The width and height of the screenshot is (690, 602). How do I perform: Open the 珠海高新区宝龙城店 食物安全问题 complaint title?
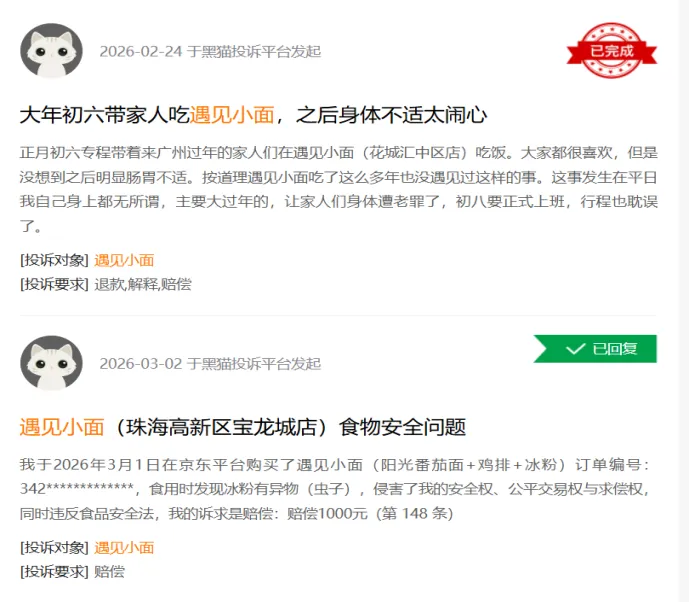(x=242, y=427)
